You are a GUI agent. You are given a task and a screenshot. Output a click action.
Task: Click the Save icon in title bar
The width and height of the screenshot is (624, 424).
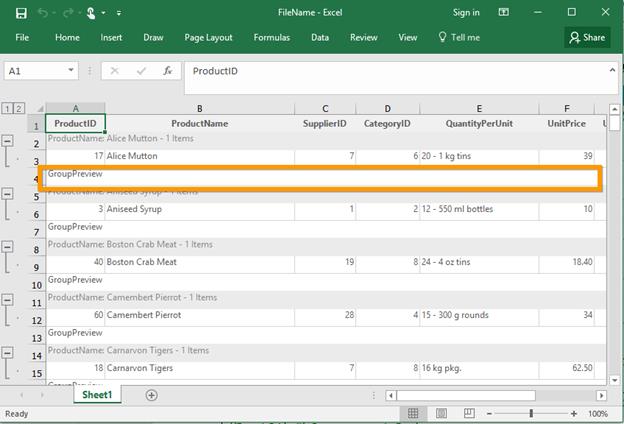pyautogui.click(x=21, y=13)
